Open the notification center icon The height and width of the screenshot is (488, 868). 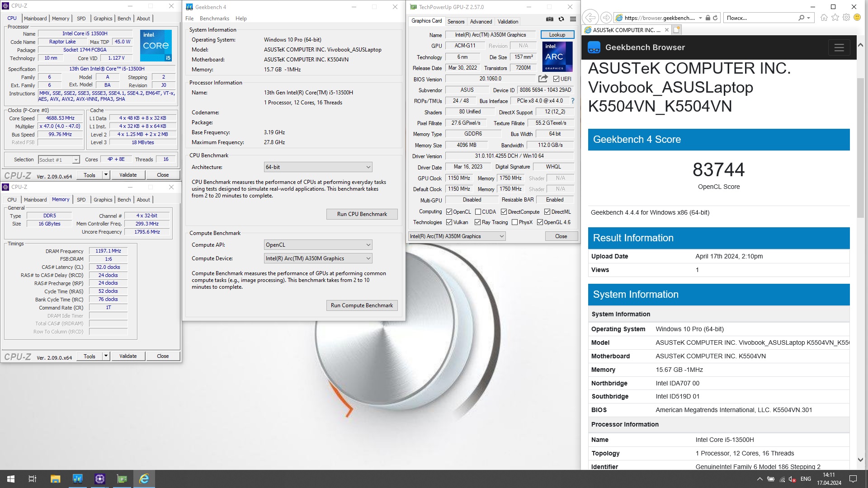tap(853, 479)
